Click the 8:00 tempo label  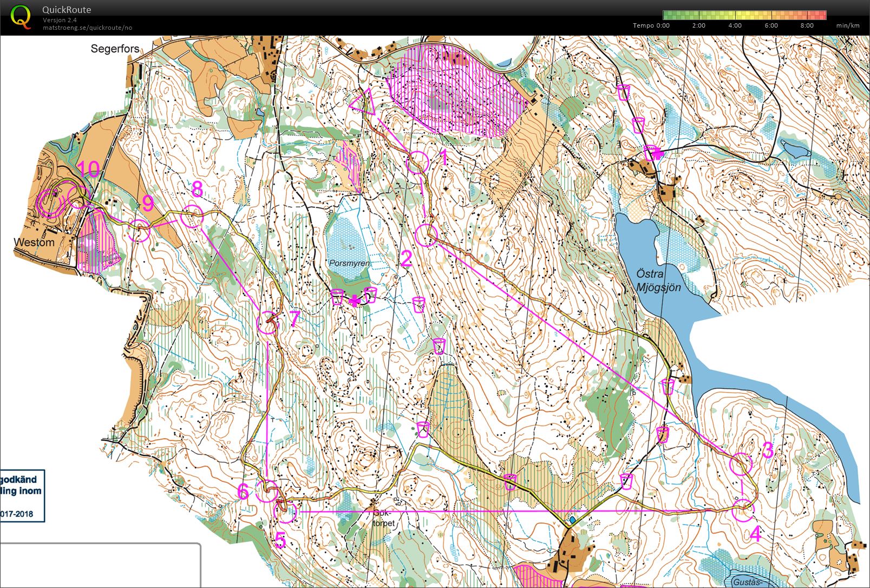pyautogui.click(x=807, y=25)
